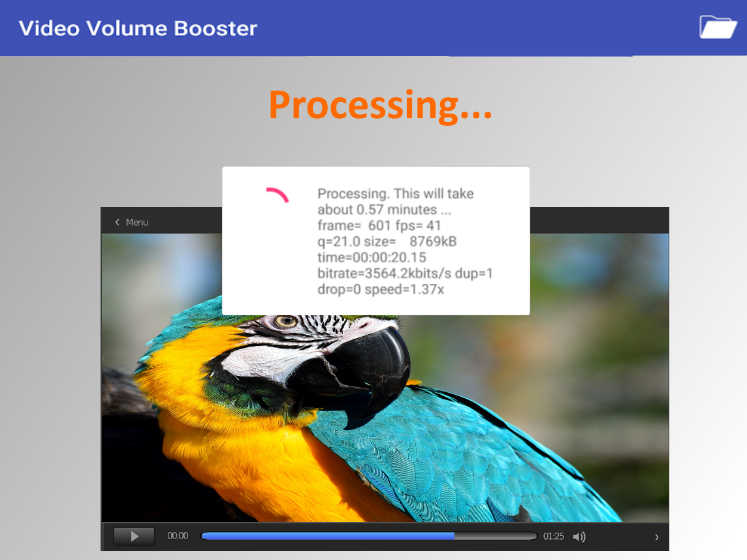Screen dimensions: 747x560
Task: Click the 'Processing. This will take' text
Action: click(395, 194)
